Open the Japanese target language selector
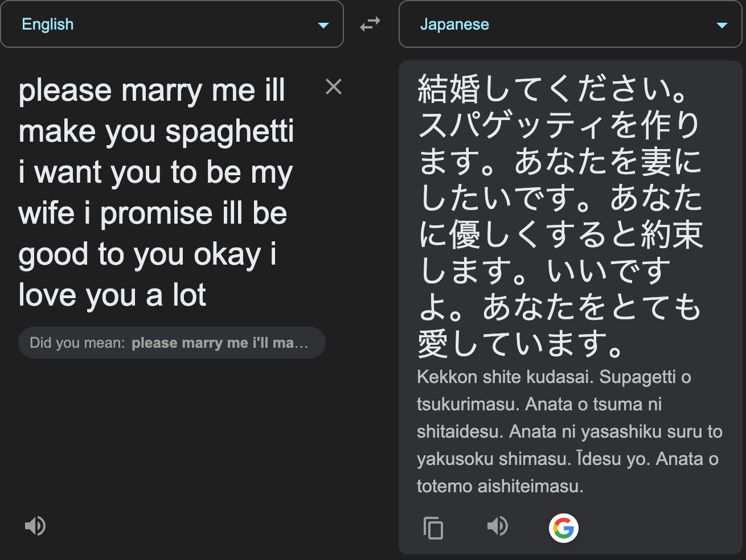Viewport: 746px width, 560px height. (x=571, y=24)
